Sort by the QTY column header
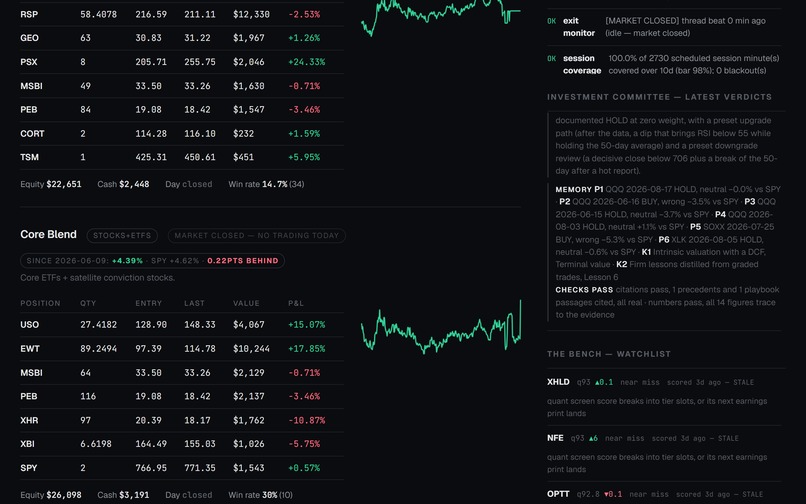806x504 pixels. 88,303
